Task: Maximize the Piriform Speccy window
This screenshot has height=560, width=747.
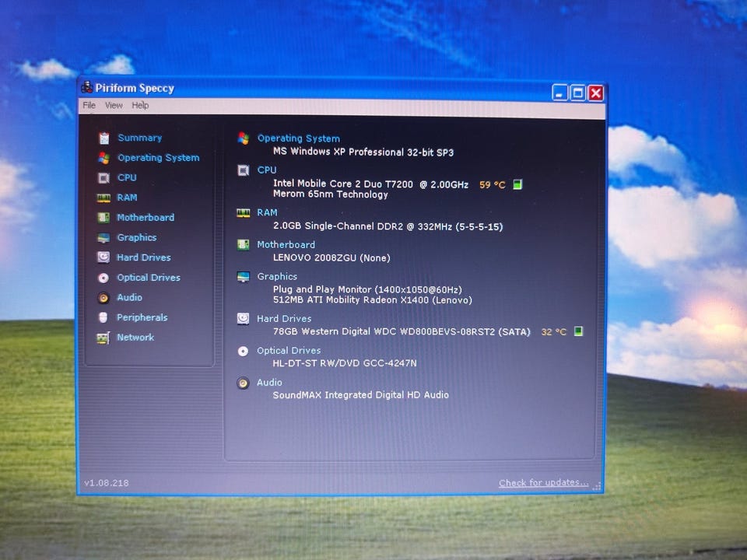Action: click(578, 93)
